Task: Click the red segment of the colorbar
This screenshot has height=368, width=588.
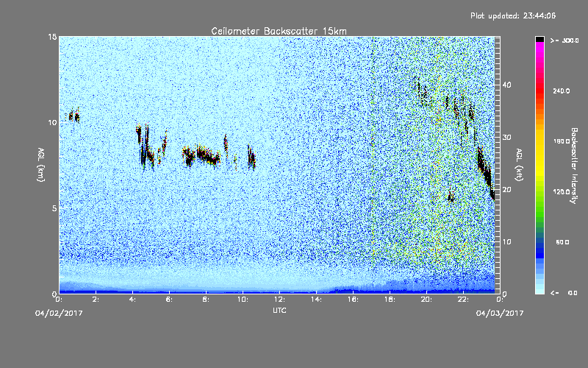Action: click(x=539, y=90)
